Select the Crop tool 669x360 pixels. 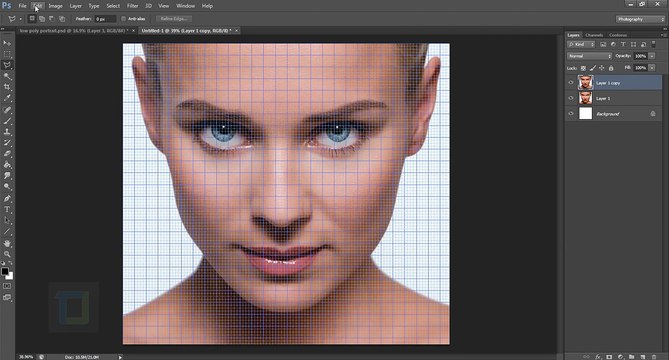[7, 87]
